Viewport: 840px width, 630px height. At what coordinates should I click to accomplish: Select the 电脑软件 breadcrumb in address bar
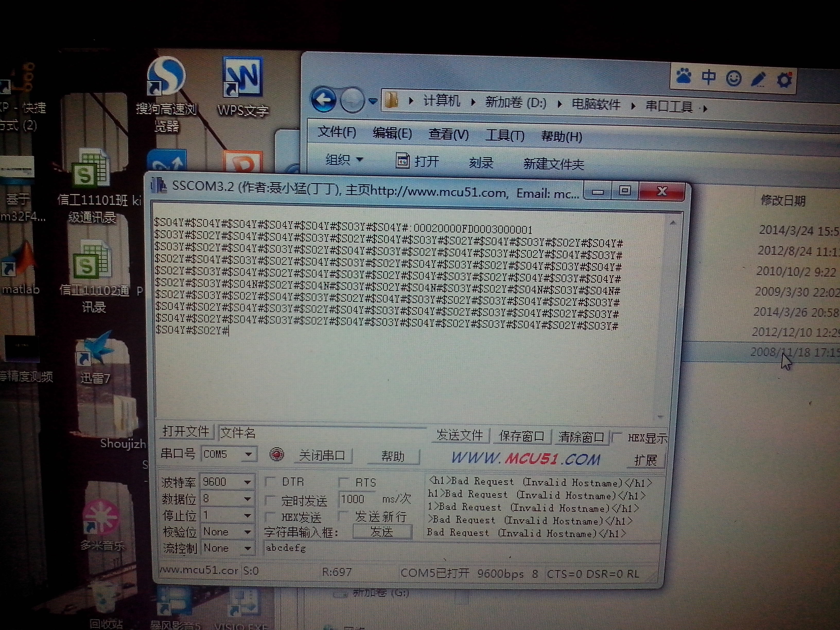(x=596, y=104)
